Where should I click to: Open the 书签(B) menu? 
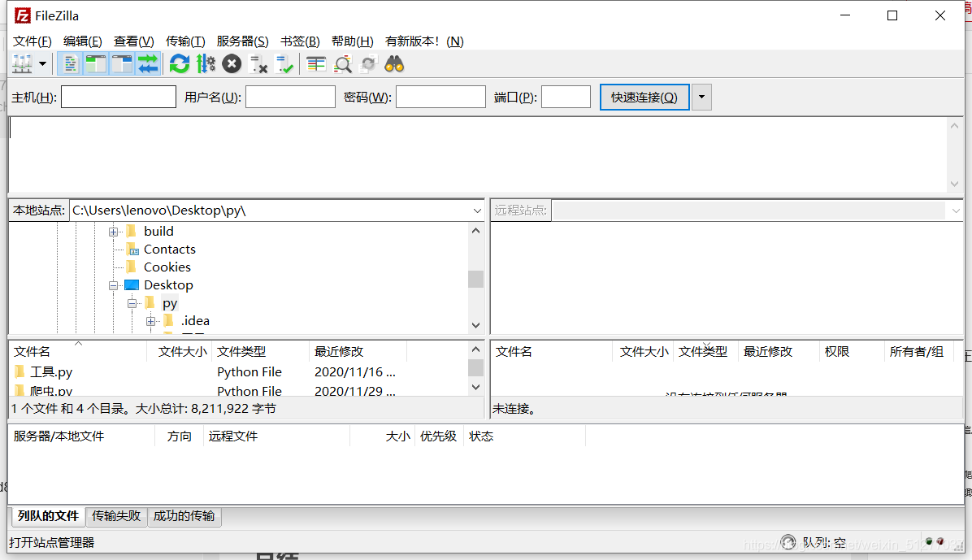point(300,41)
